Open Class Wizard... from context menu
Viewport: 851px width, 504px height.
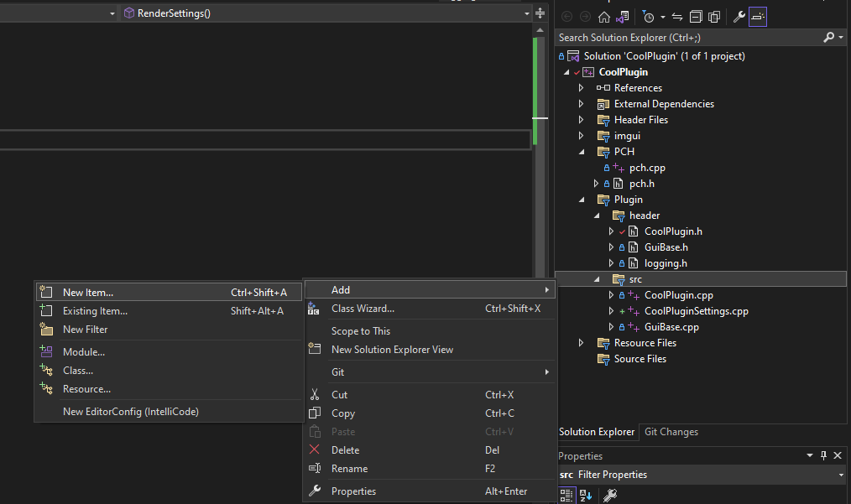coord(430,308)
